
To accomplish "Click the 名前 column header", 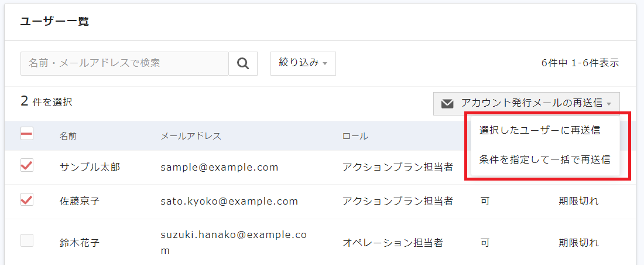I will (x=68, y=136).
